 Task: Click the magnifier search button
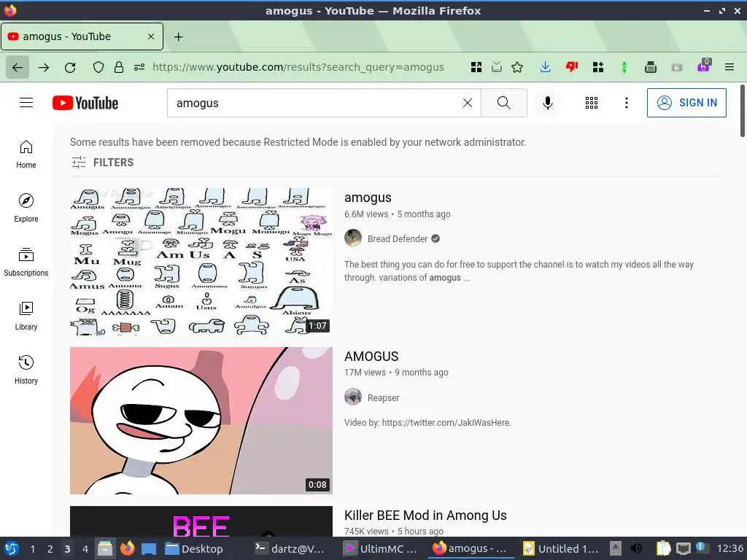pos(503,103)
